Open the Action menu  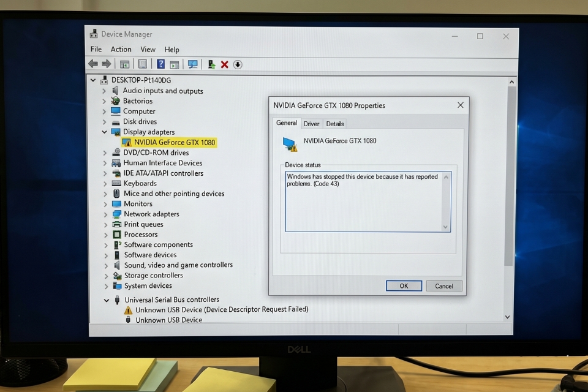click(x=121, y=49)
